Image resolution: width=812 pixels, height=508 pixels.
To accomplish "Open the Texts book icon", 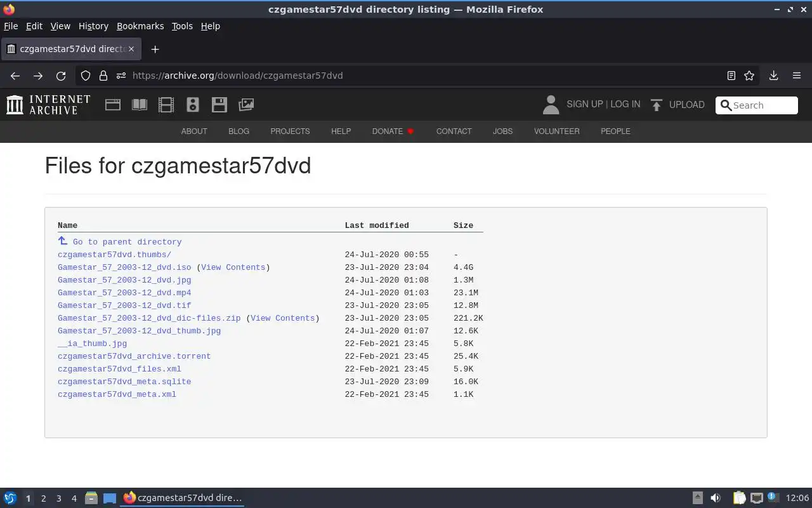I will point(140,105).
